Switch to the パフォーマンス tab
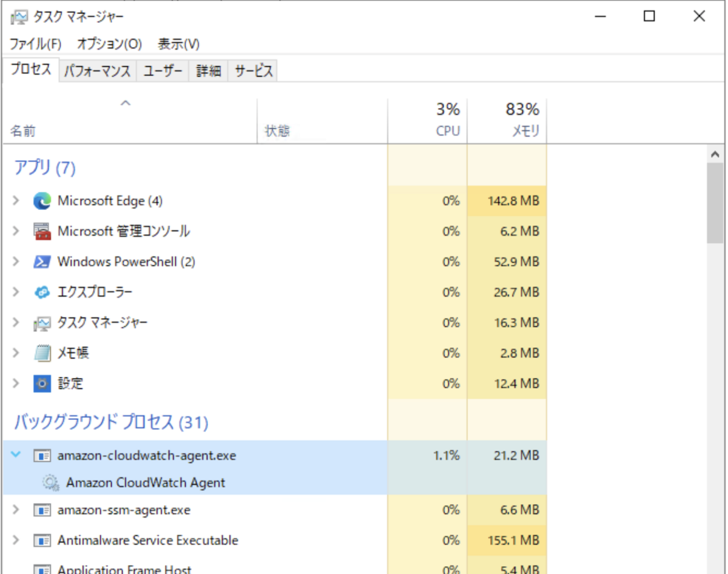This screenshot has width=728, height=574. (x=98, y=71)
